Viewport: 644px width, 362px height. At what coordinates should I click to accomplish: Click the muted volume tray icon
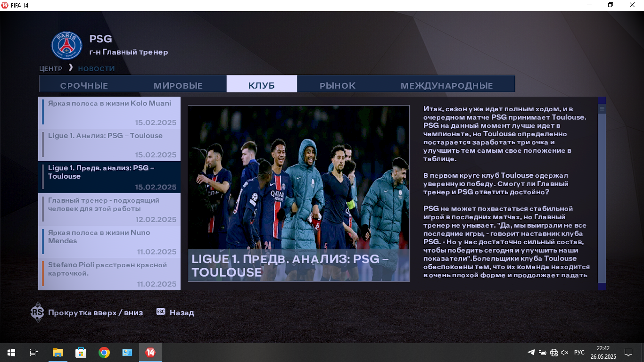(x=565, y=353)
